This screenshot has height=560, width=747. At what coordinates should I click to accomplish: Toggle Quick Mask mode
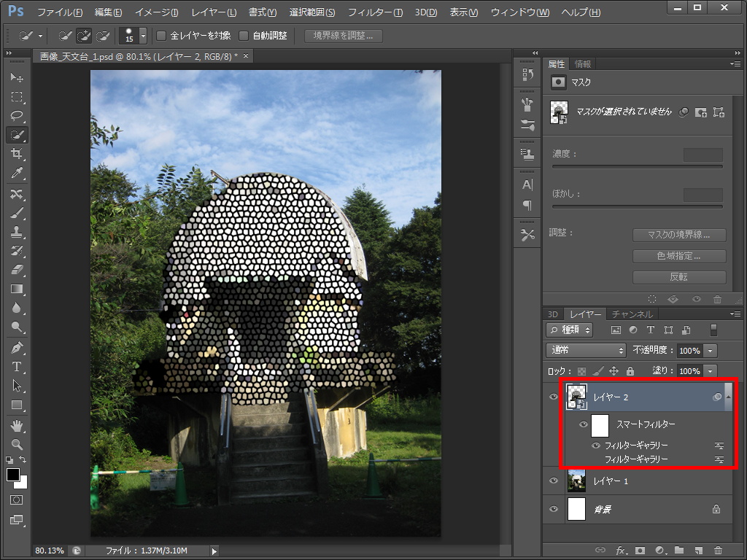(x=17, y=500)
